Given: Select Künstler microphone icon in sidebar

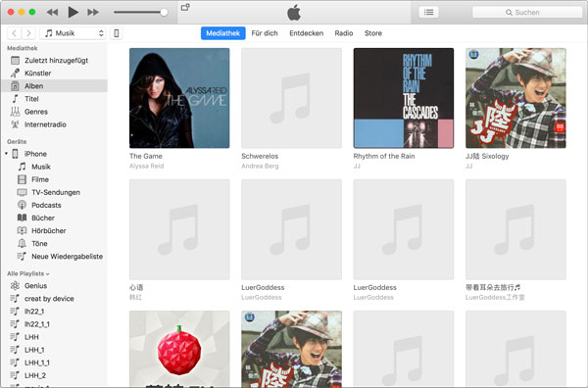Looking at the screenshot, I should 15,73.
